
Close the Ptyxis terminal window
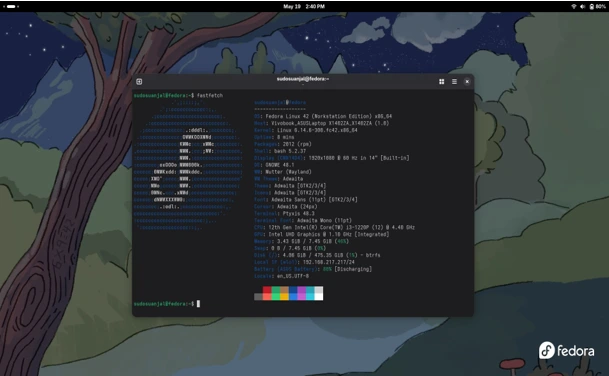(x=467, y=82)
